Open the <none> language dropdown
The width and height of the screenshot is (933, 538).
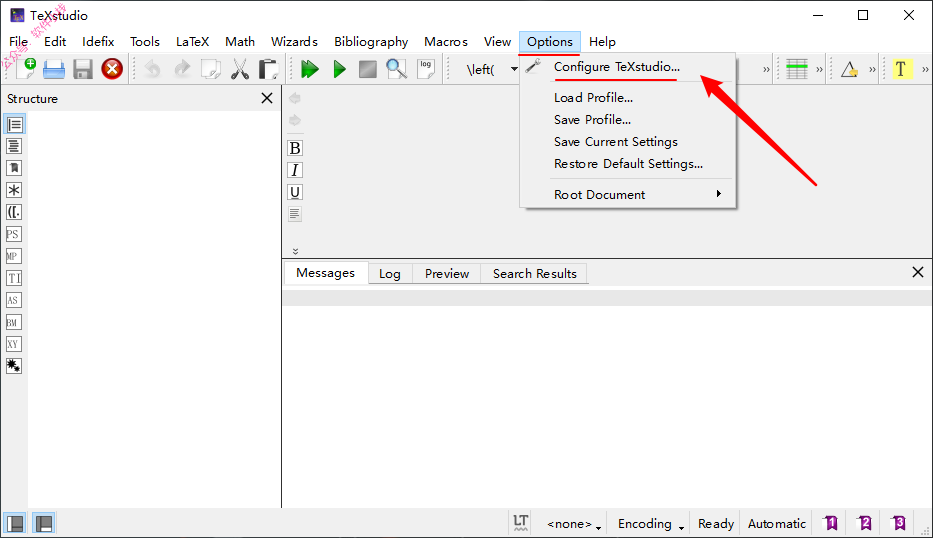click(x=574, y=524)
